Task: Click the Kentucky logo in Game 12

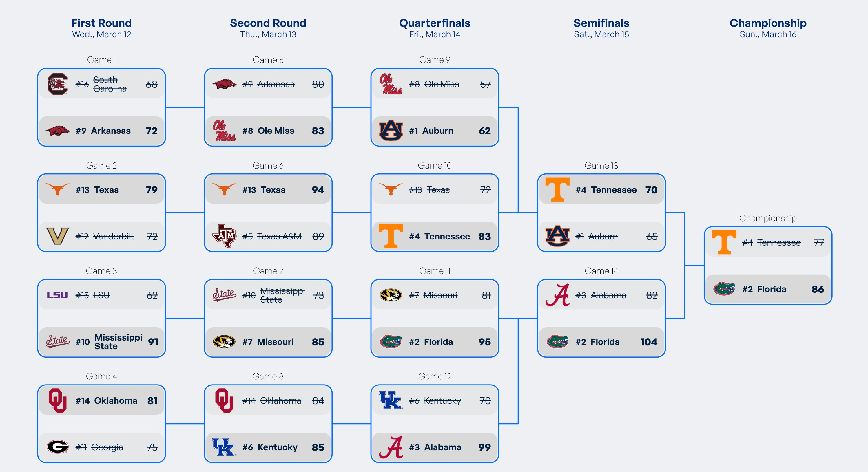Action: pos(391,400)
